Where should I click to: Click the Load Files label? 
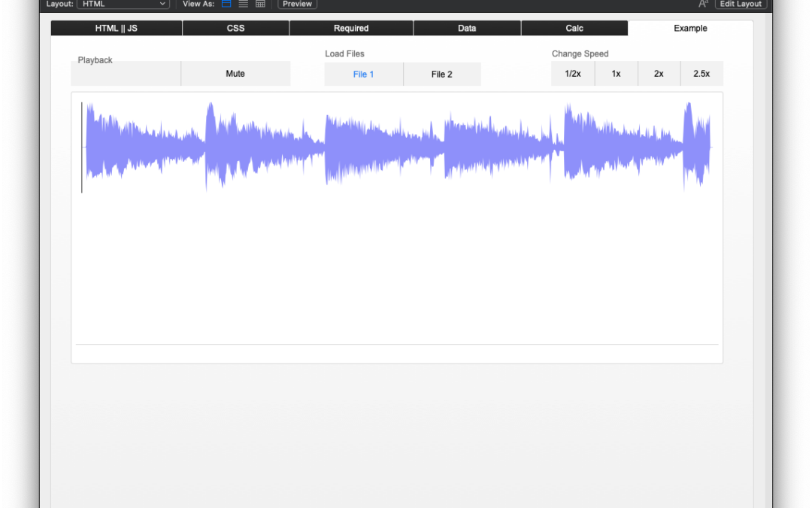coord(344,54)
